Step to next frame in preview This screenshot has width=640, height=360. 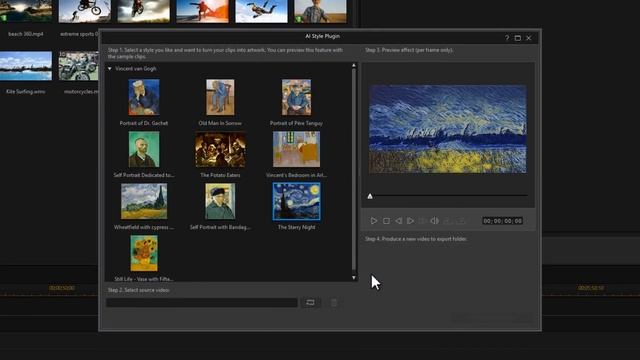coord(410,221)
